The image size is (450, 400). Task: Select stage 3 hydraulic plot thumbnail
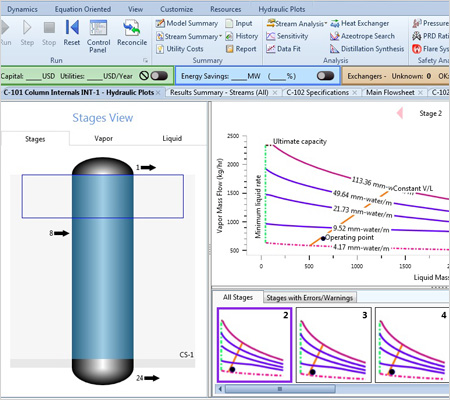(333, 345)
